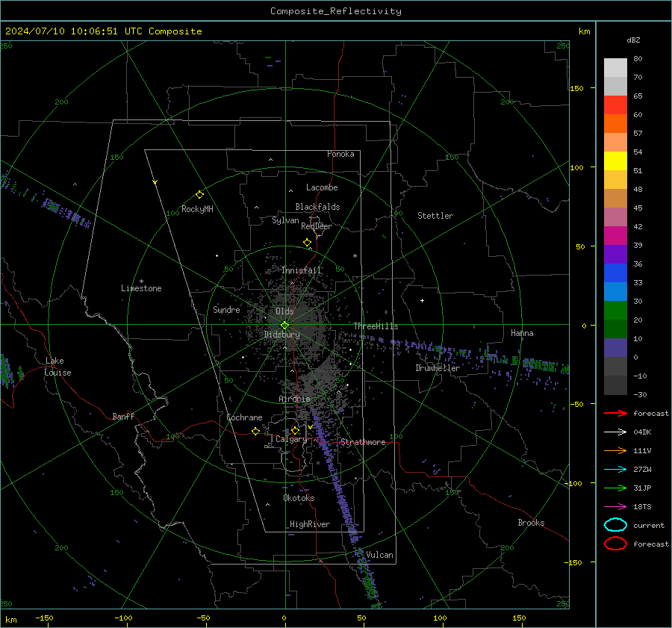
Task: Click the white 04DK arrow legend icon
Action: tap(615, 432)
